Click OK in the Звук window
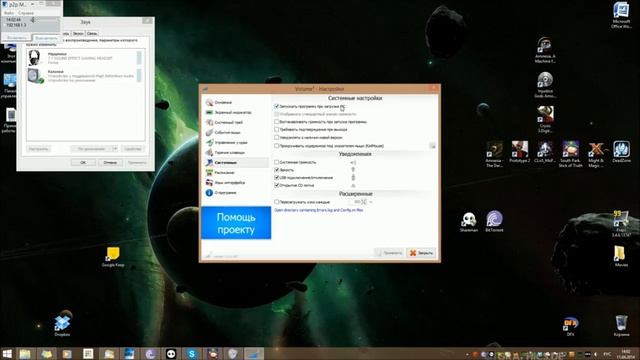The image size is (640, 360). (83, 162)
